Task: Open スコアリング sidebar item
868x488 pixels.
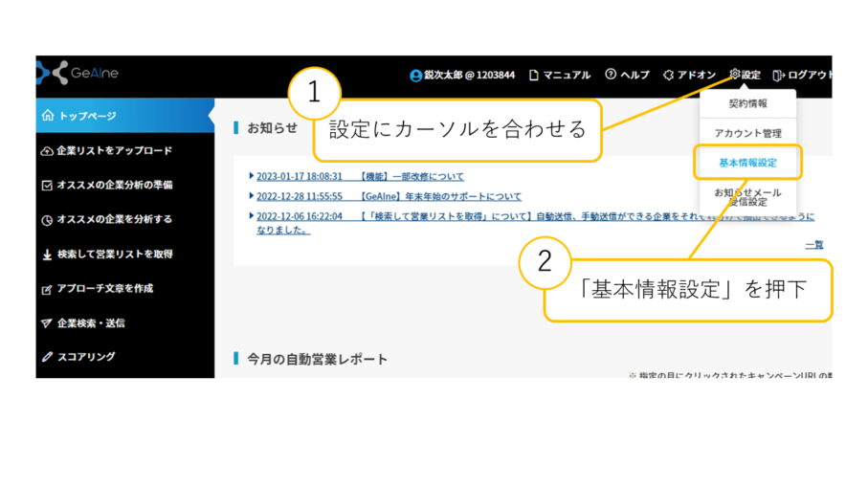Action: [x=85, y=357]
